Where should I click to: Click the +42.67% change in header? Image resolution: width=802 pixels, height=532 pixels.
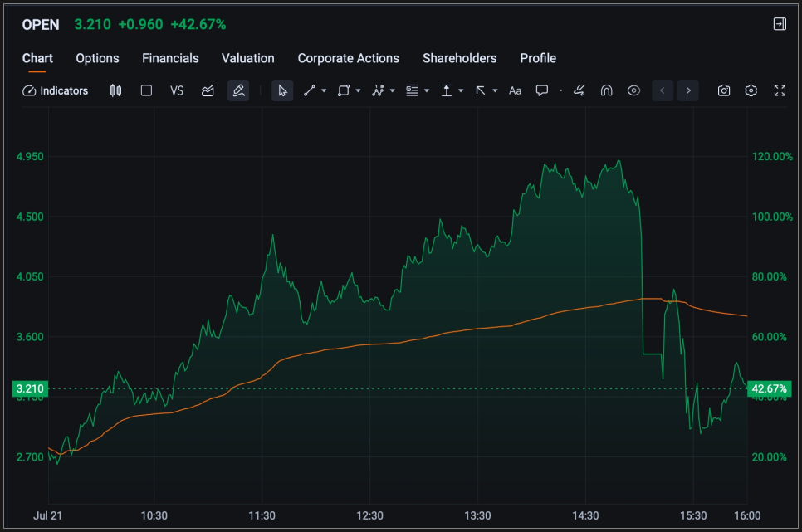pyautogui.click(x=198, y=25)
